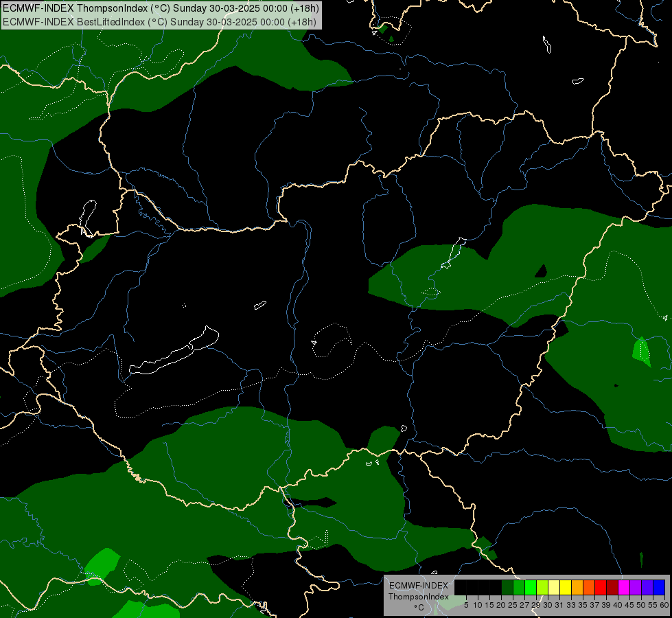Screen dimensions: 672x618
Task: Pick the yellow-green 29–30 legend swatch
Action: 542,587
